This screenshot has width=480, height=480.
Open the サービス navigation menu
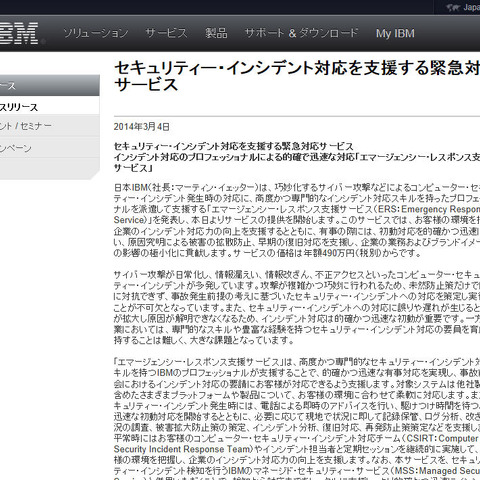[166, 33]
